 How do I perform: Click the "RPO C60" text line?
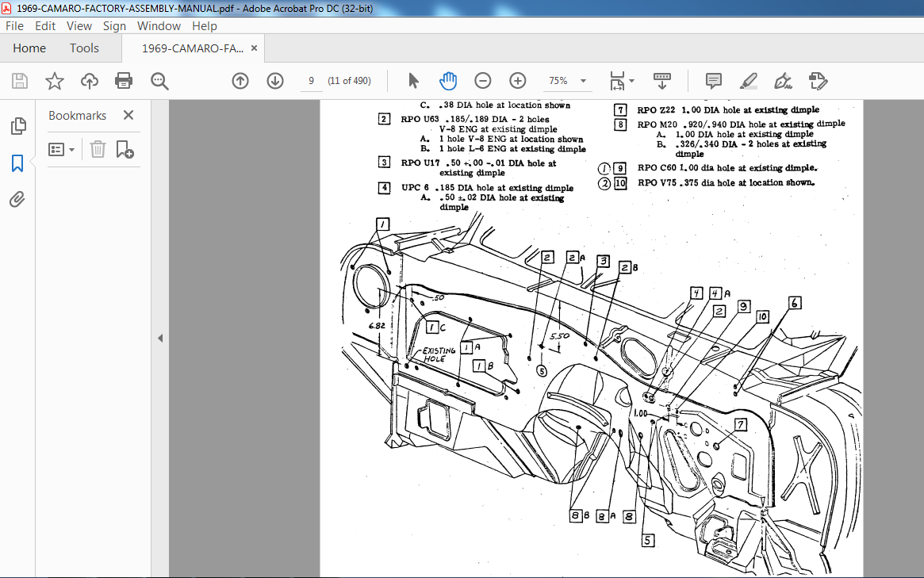tap(727, 168)
